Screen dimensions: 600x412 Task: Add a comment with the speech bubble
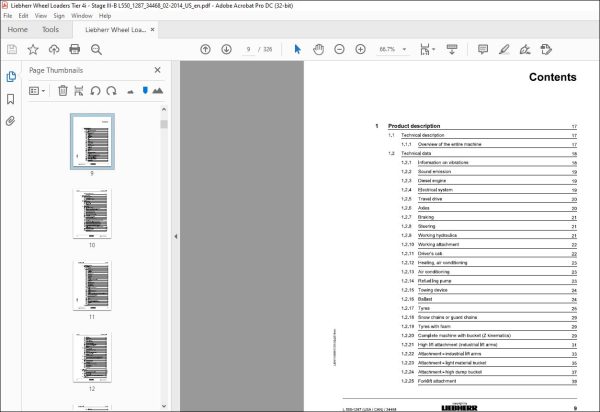(483, 49)
